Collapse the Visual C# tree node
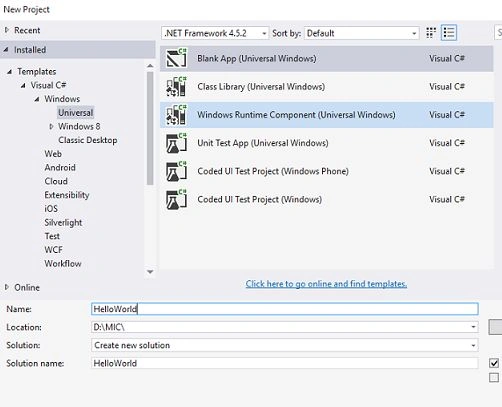 point(23,85)
